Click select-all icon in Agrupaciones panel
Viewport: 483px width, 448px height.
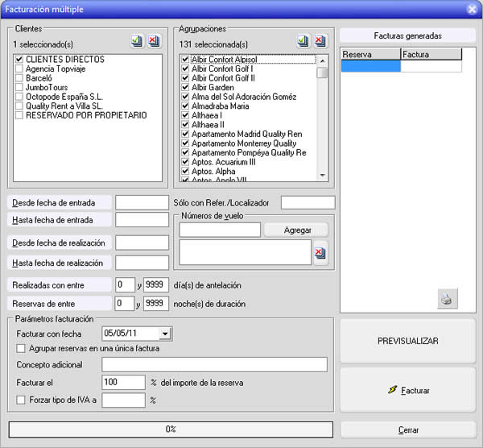(303, 41)
